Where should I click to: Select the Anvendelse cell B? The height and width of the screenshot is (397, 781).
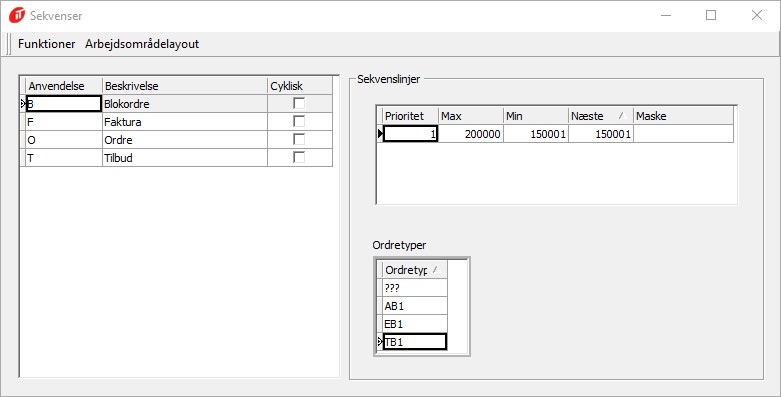[64, 104]
